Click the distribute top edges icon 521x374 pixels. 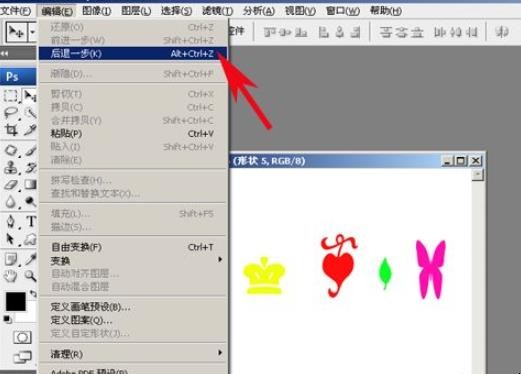pyautogui.click(x=386, y=32)
